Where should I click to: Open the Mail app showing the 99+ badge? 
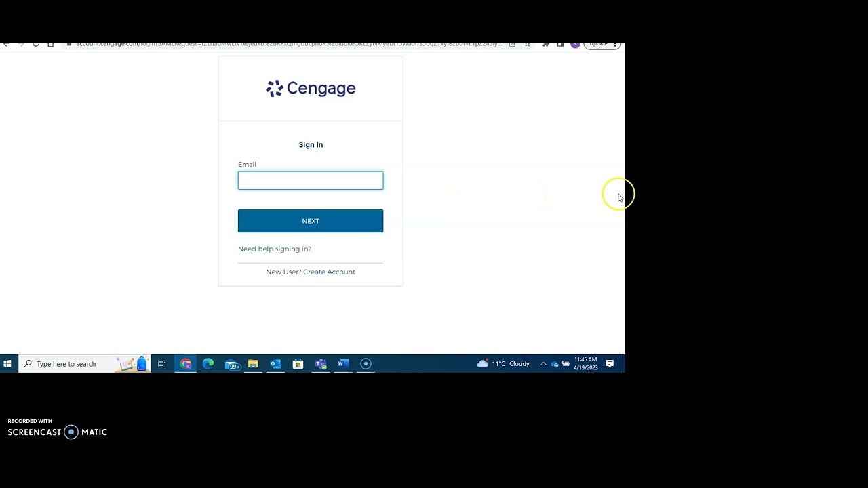click(232, 364)
